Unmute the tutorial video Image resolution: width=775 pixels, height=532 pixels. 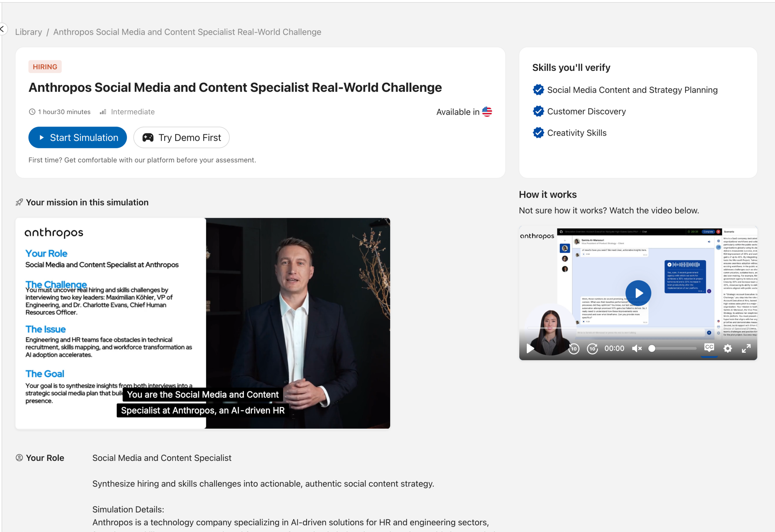click(x=637, y=349)
